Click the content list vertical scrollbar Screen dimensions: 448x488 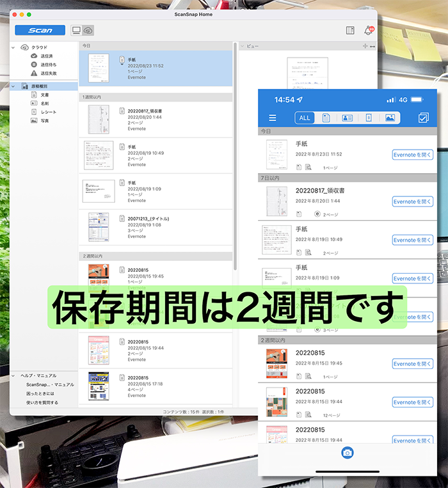pyautogui.click(x=235, y=155)
